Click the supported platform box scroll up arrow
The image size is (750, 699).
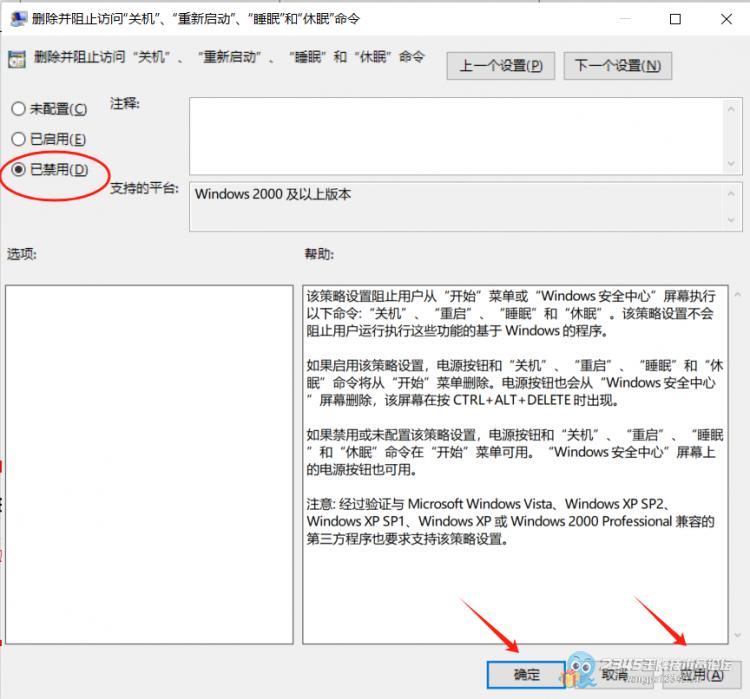(x=731, y=193)
